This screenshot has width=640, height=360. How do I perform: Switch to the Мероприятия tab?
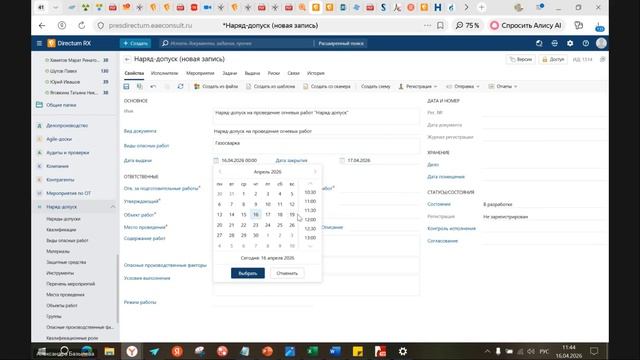point(200,73)
